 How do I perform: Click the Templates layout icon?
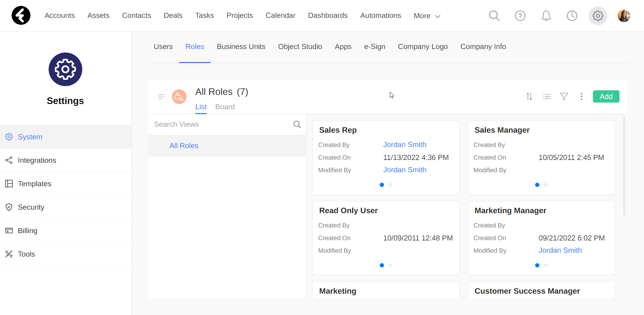coord(9,184)
